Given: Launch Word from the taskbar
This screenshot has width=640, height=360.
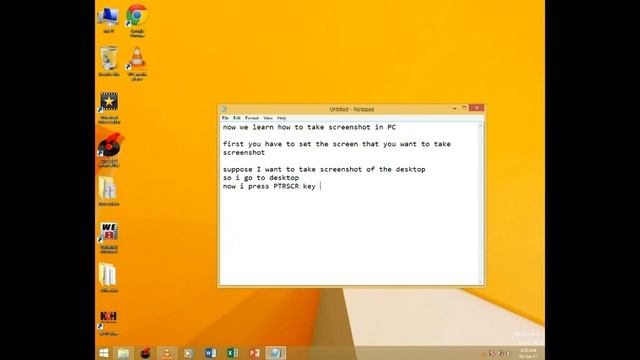Looking at the screenshot, I should (x=210, y=353).
